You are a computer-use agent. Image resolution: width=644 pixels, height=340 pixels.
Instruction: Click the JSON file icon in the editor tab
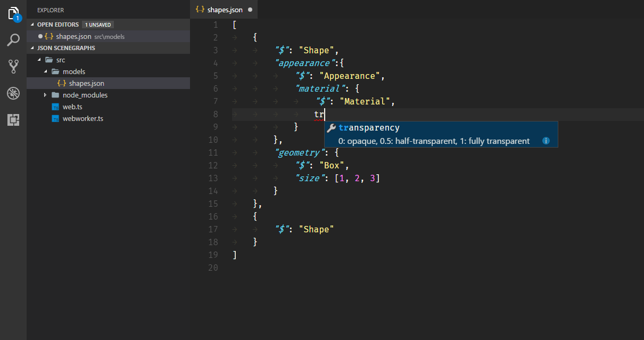coord(200,10)
